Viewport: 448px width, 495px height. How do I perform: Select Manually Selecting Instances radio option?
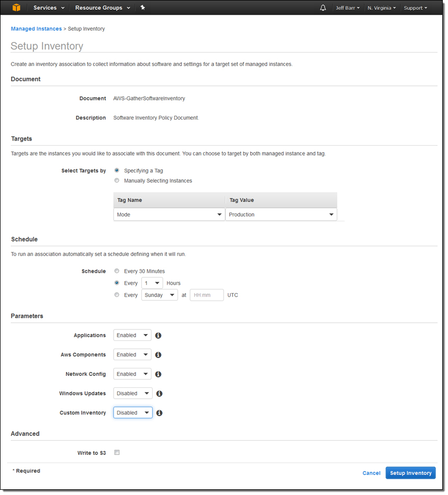point(117,181)
